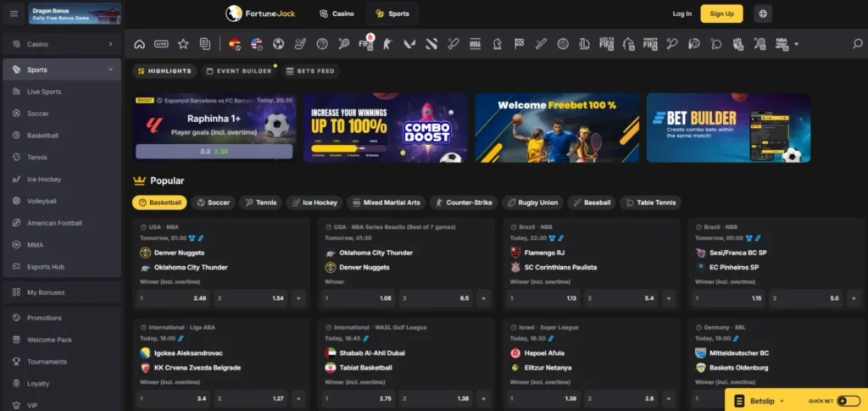This screenshot has height=411, width=868.
Task: Select the Counter-Strike soldier icon
Action: pos(387,44)
